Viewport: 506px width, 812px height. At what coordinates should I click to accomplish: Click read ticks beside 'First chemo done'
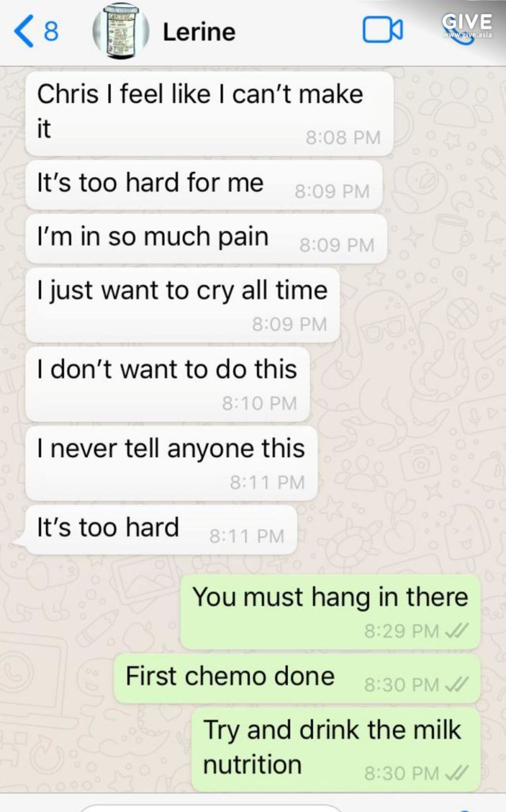point(457,684)
